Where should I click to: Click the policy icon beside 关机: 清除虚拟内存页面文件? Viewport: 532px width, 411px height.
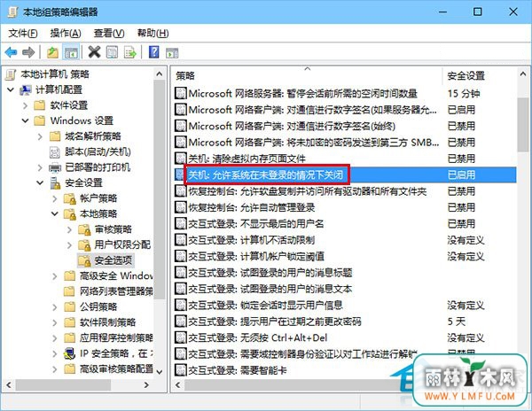[x=181, y=159]
